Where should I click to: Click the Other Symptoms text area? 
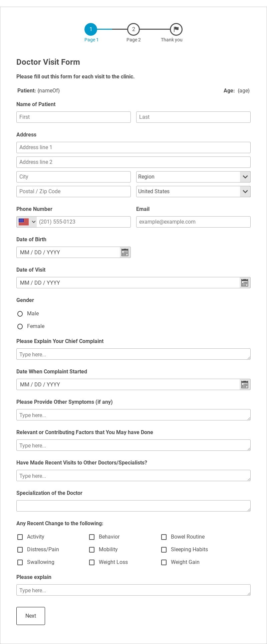133,415
